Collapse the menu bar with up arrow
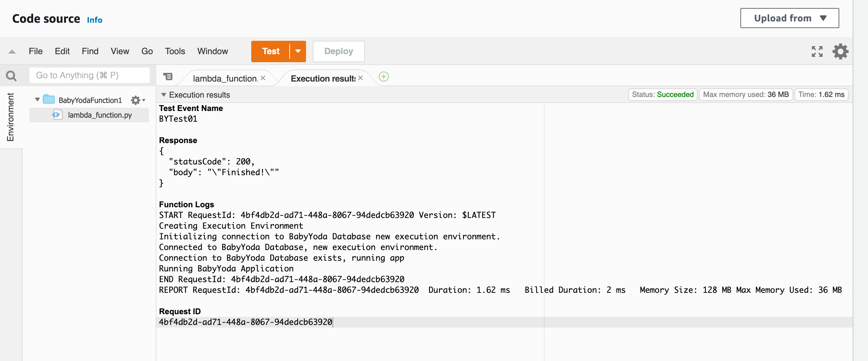 [x=12, y=51]
